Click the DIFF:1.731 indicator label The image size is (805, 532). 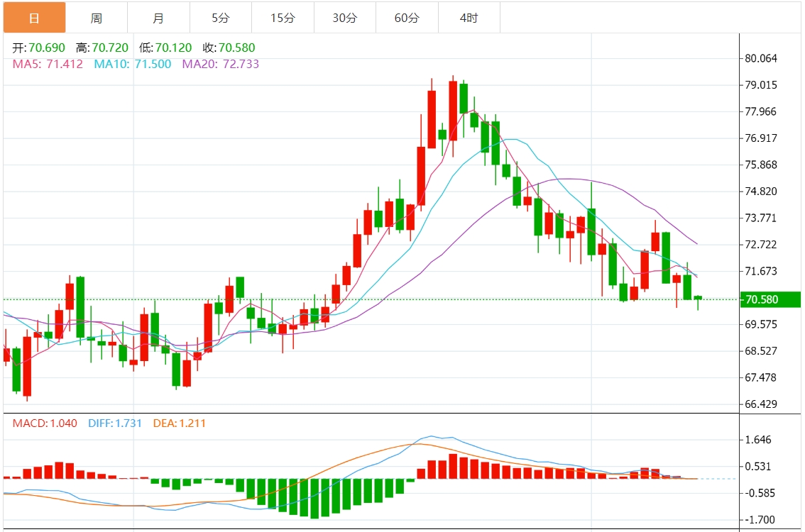(115, 423)
